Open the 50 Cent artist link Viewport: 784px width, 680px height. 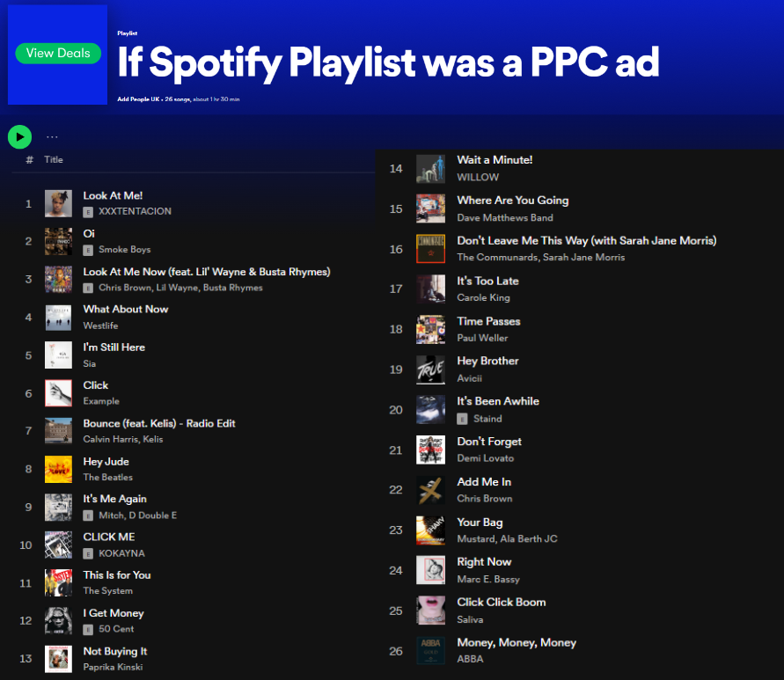(116, 629)
